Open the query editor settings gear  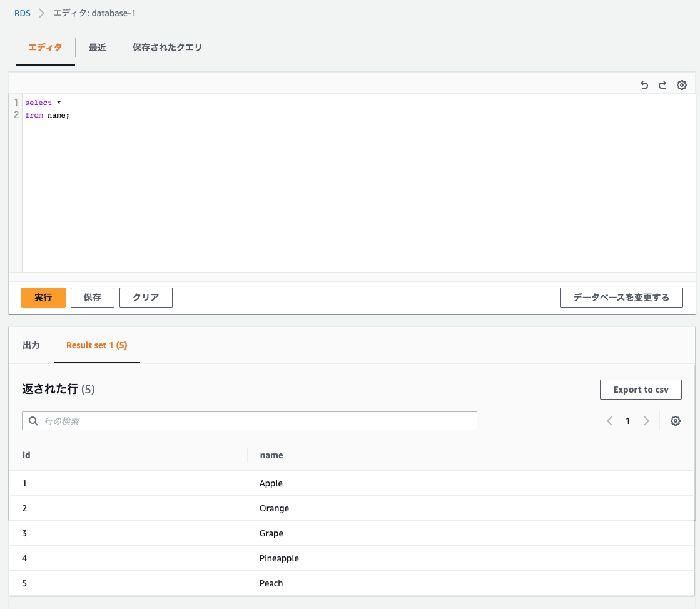[x=682, y=84]
